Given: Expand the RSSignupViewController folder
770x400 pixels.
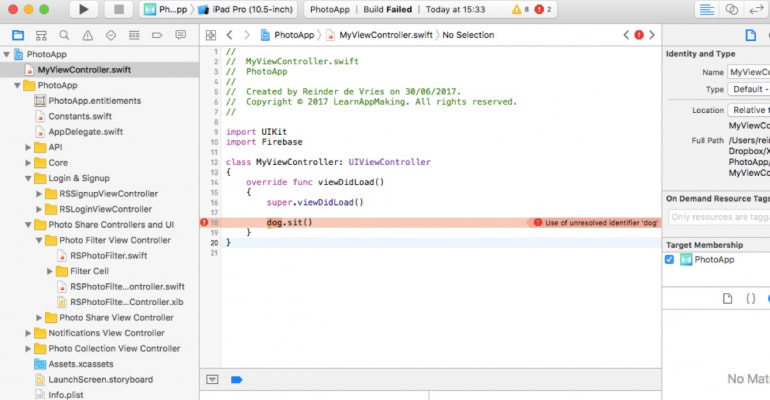Looking at the screenshot, I should click(39, 194).
